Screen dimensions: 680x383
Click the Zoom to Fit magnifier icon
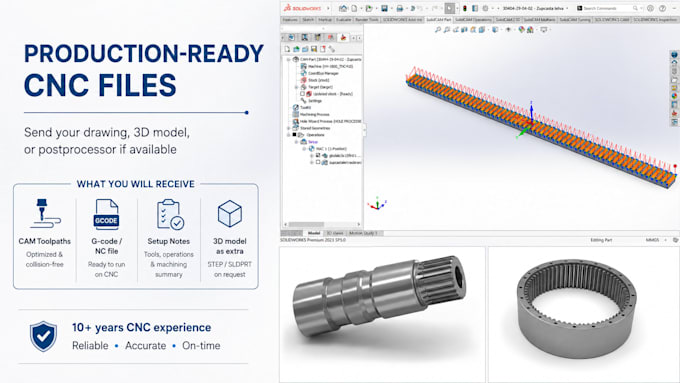pyautogui.click(x=438, y=29)
